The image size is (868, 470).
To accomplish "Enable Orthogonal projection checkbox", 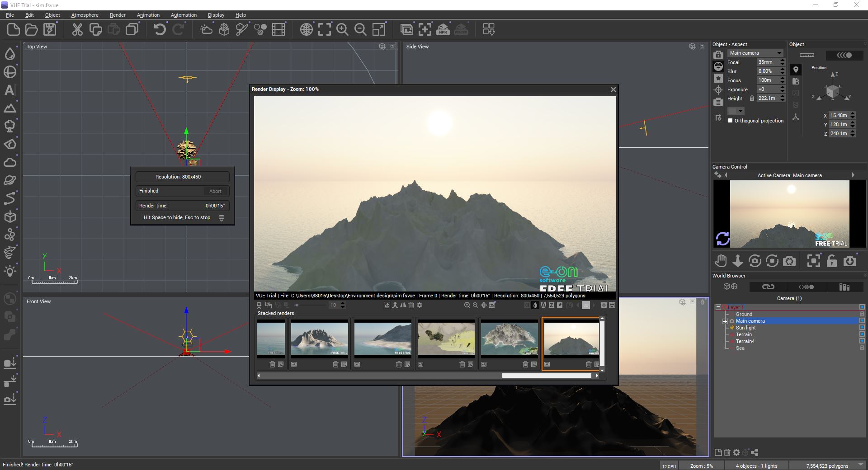I will click(x=730, y=121).
